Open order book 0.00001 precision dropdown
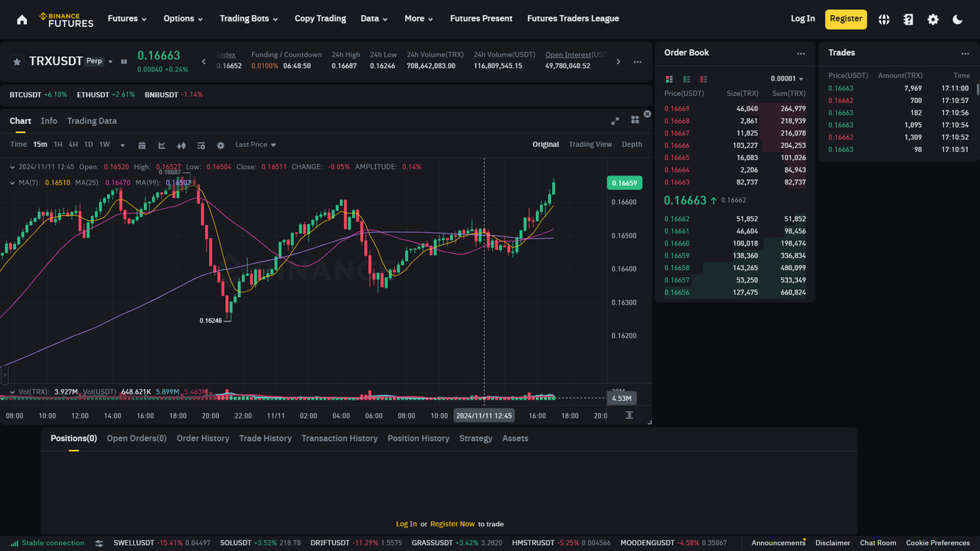This screenshot has width=980, height=551. (787, 80)
